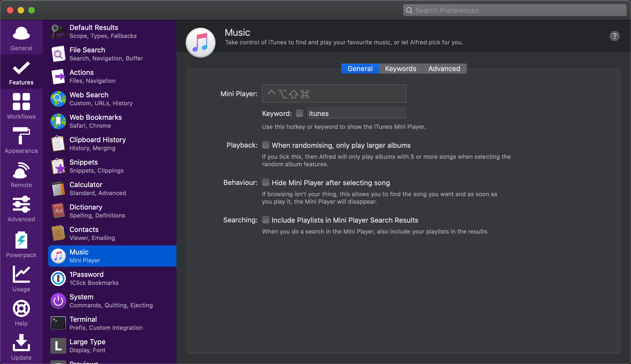Click the 'Standard, Advanced' subtitle
Viewport: 631px width, 364px height.
tap(98, 193)
